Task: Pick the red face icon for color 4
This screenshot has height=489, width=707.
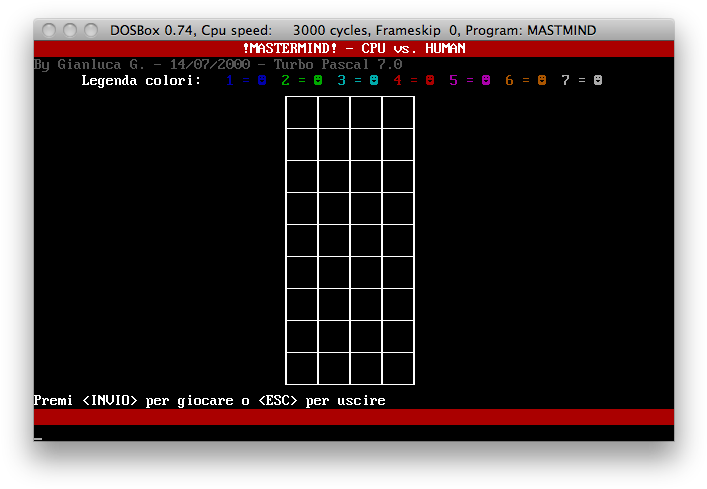Action: (x=430, y=80)
